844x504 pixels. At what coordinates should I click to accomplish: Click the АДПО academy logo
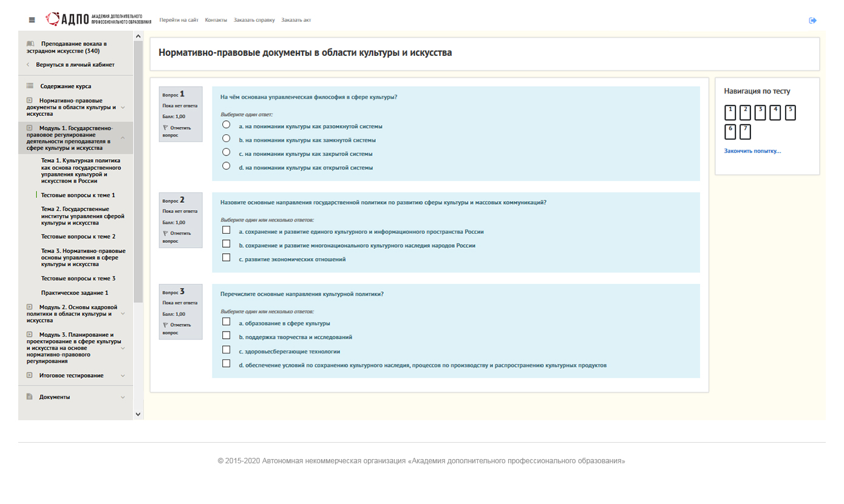pyautogui.click(x=98, y=19)
